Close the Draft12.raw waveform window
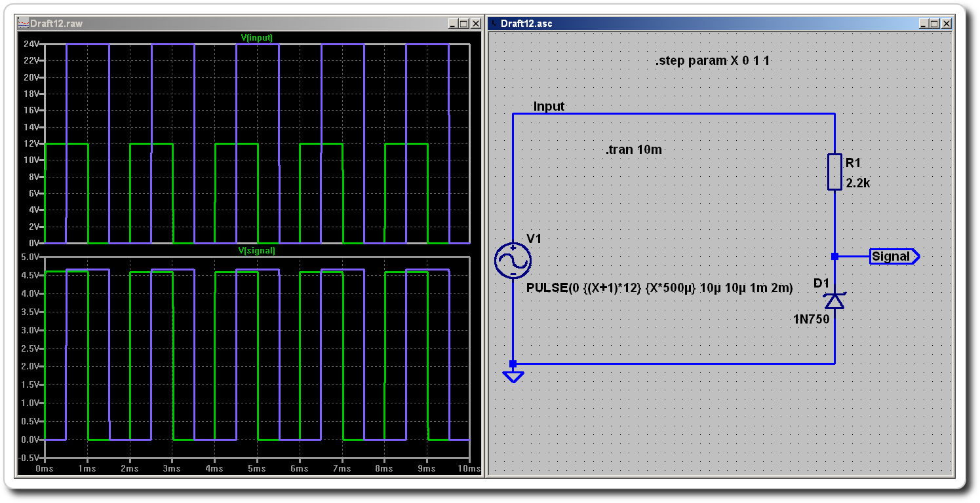This screenshot has height=503, width=980. [x=475, y=24]
